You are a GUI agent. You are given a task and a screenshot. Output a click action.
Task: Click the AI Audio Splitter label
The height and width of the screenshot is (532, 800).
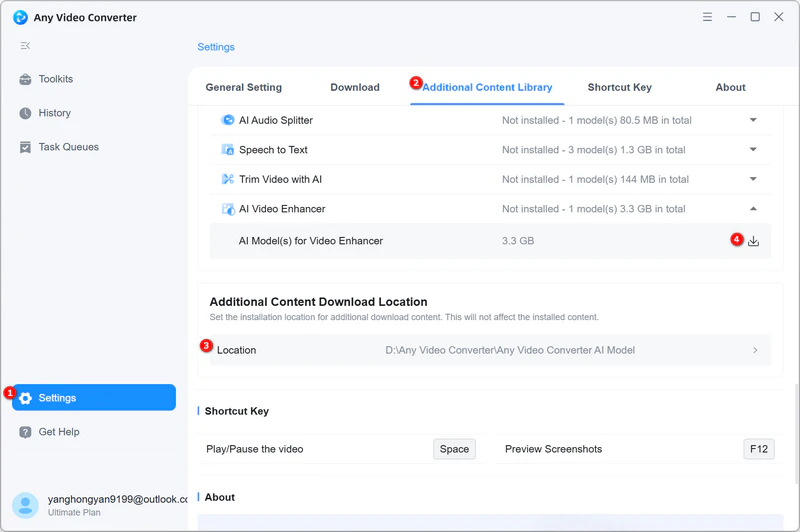point(276,120)
